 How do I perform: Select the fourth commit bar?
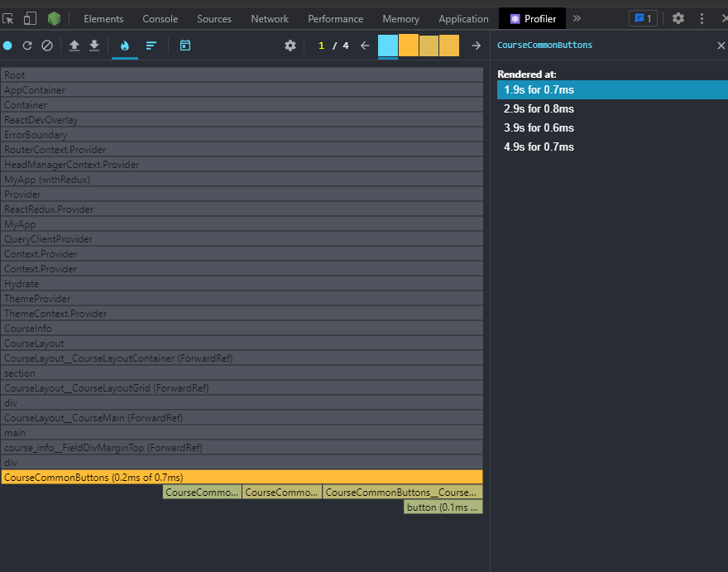coord(449,46)
